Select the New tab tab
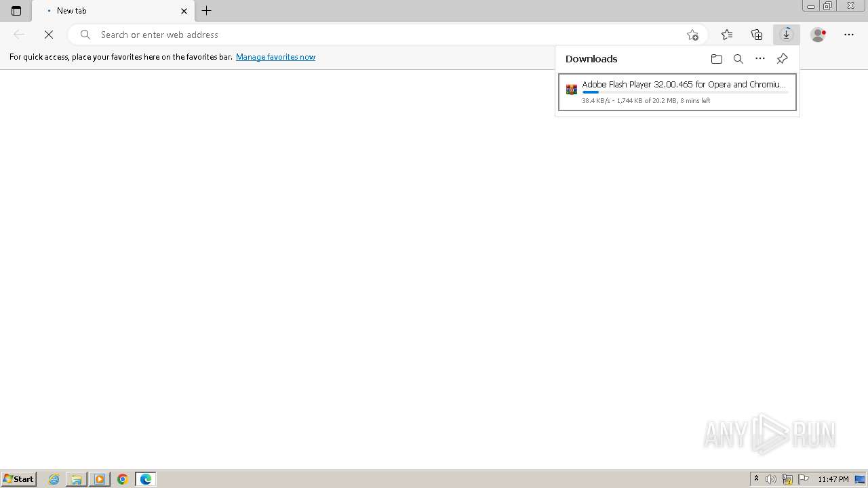868x488 pixels. click(x=113, y=11)
